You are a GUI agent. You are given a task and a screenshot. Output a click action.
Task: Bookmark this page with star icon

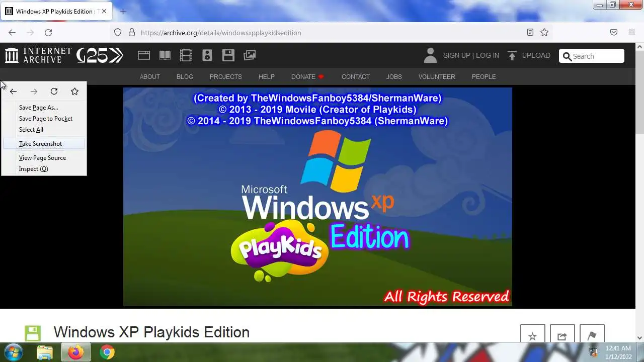point(544,32)
